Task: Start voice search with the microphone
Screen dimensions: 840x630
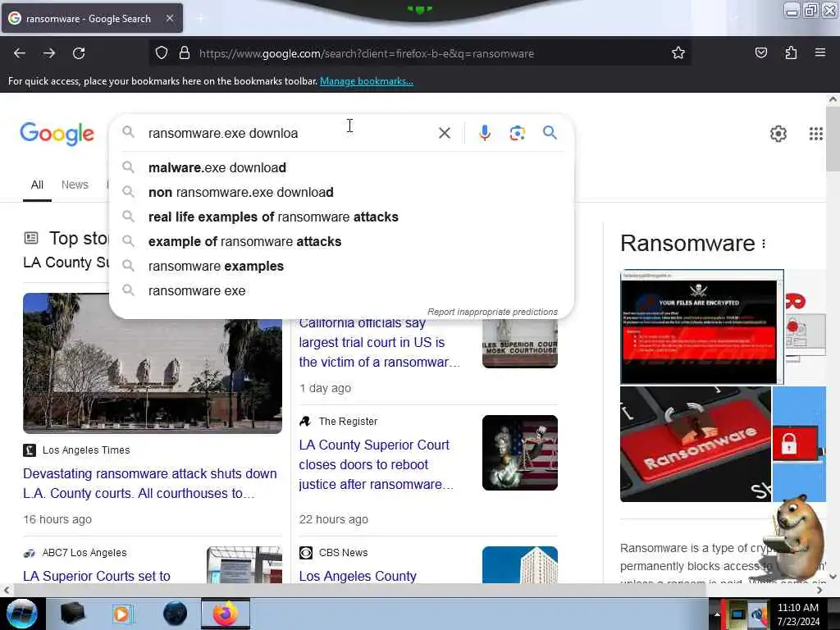Action: tap(484, 133)
